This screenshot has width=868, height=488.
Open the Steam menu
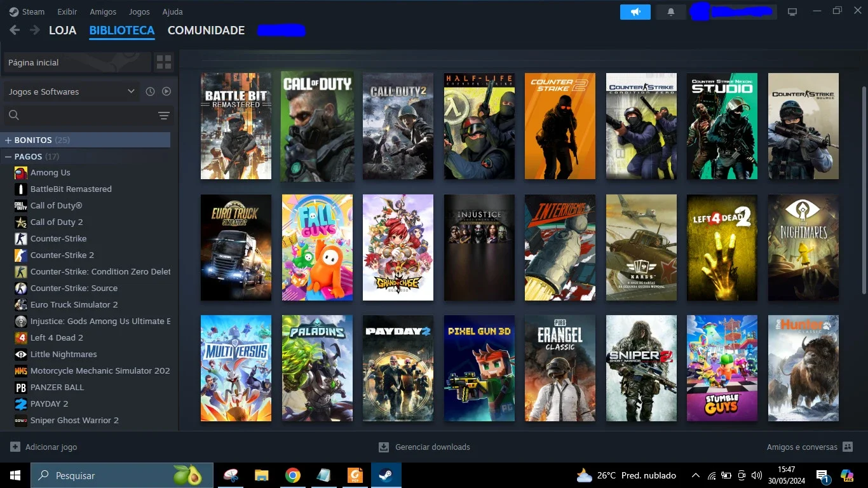[x=27, y=11]
